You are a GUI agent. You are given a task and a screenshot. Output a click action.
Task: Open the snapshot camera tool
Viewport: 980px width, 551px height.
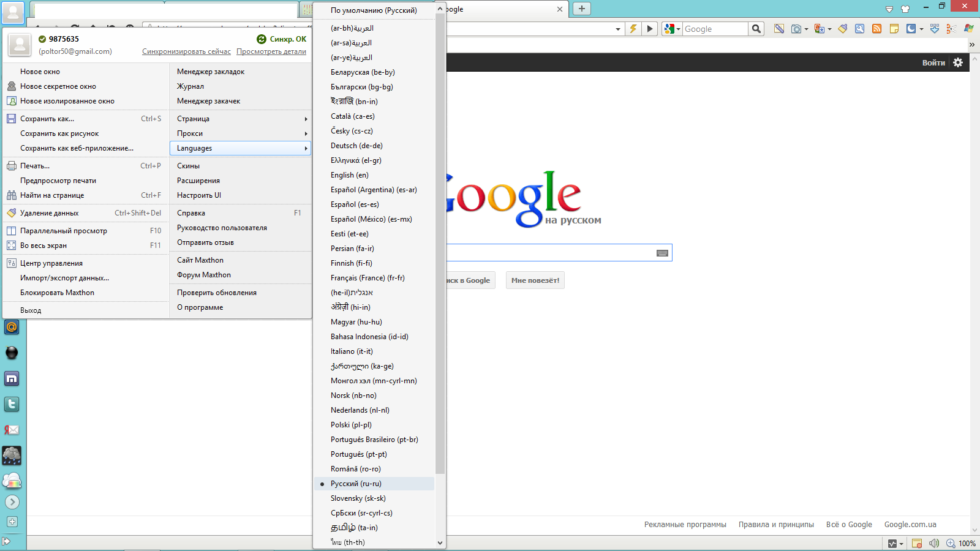796,29
